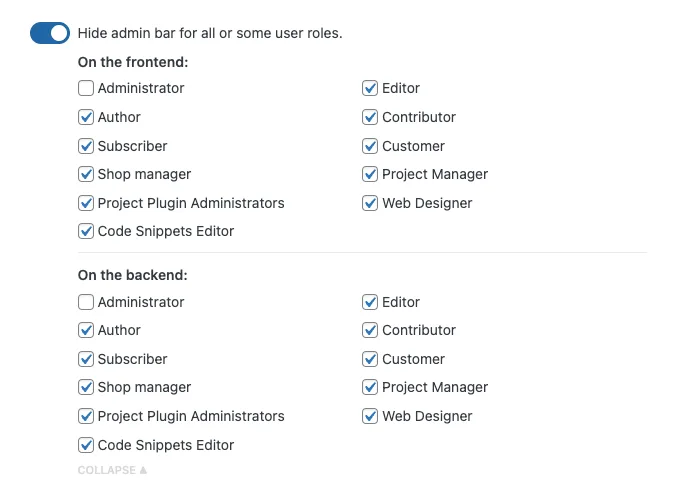Collapse the user roles section

click(112, 470)
